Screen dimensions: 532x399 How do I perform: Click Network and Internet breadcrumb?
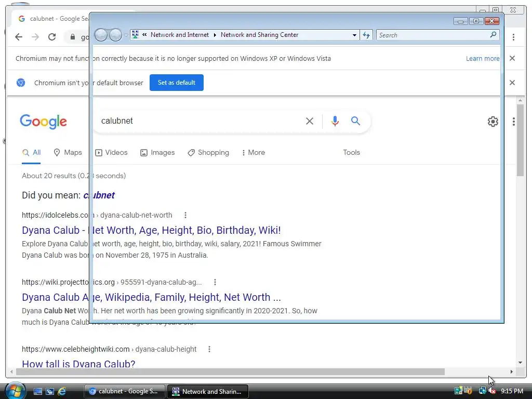pyautogui.click(x=180, y=35)
